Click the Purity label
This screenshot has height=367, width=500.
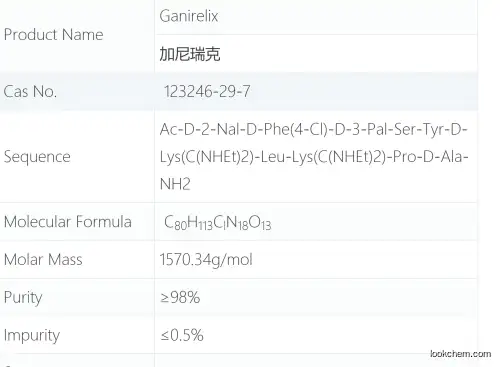tap(23, 298)
